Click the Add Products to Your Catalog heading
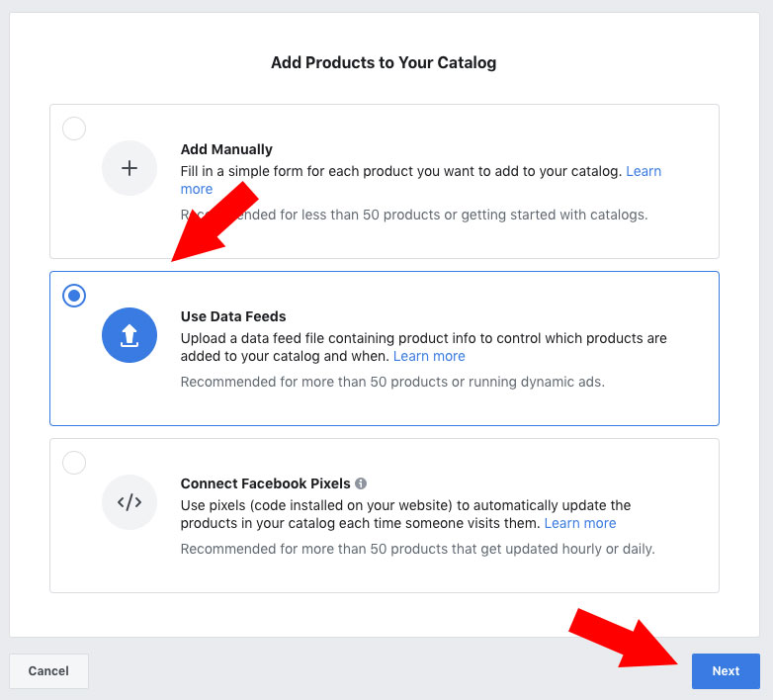Viewport: 773px width, 700px height. (x=384, y=62)
